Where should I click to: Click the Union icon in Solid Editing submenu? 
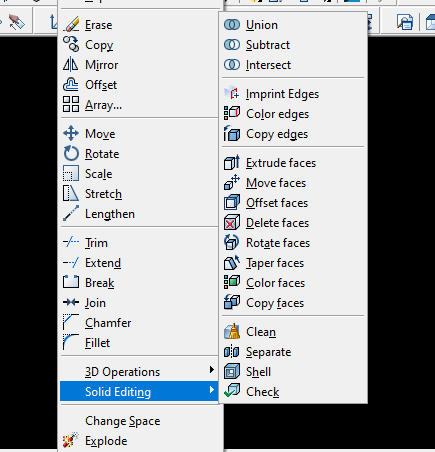coord(232,25)
